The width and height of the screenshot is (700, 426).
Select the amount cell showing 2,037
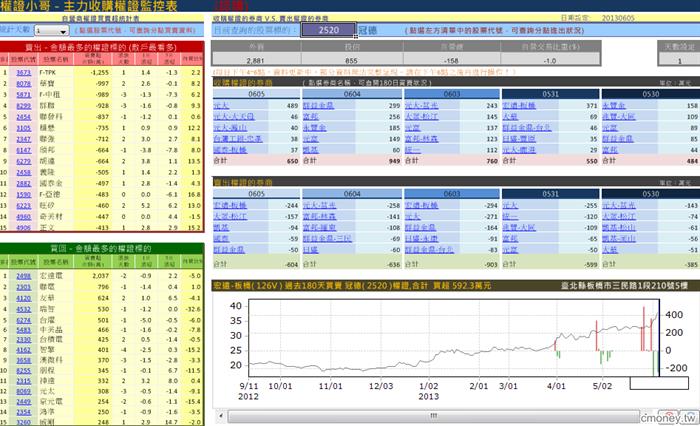[92, 276]
